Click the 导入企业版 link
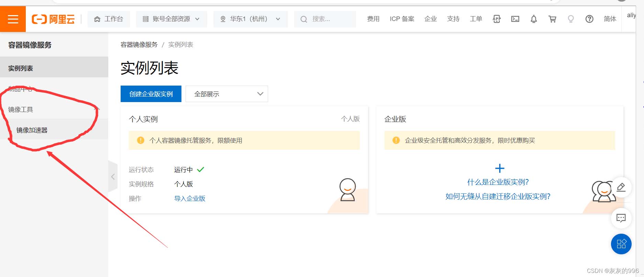This screenshot has height=277, width=644. [190, 198]
